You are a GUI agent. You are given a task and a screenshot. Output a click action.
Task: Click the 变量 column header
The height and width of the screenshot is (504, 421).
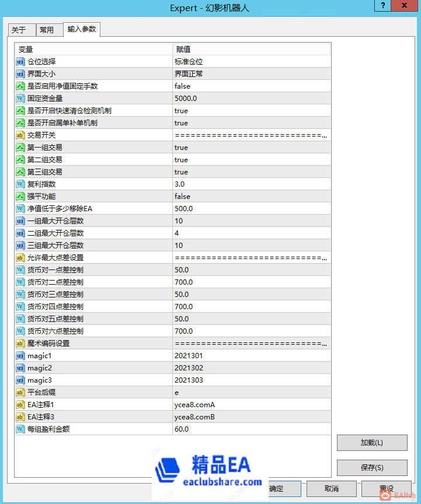point(94,49)
